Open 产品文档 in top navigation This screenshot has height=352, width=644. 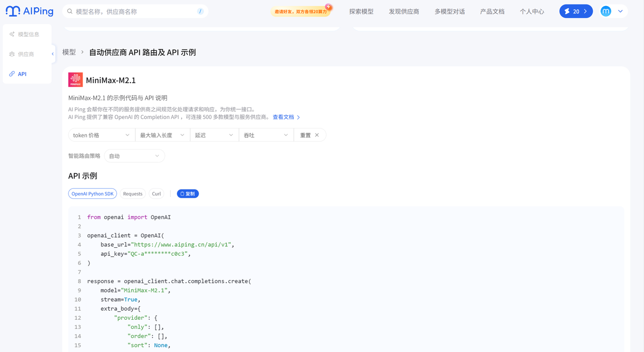493,12
